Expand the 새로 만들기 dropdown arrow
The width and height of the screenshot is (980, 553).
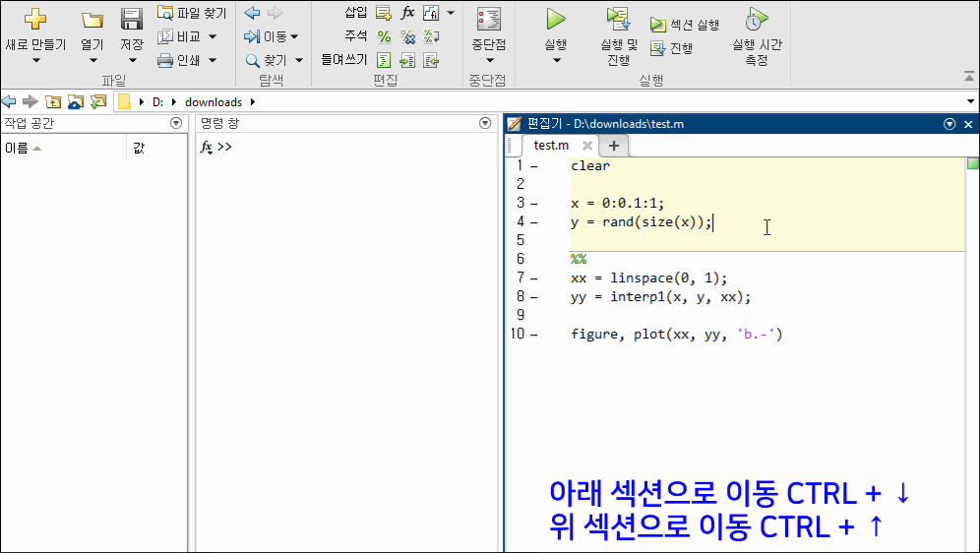[35, 60]
